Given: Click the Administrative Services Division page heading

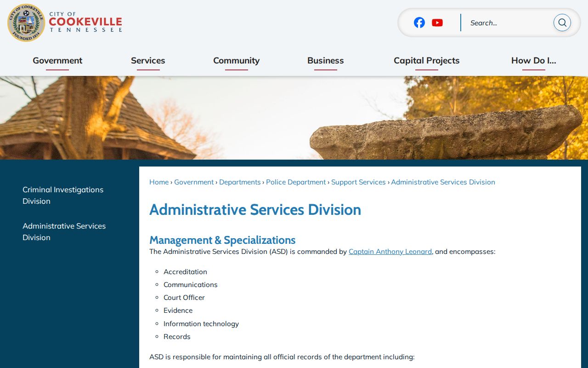Looking at the screenshot, I should point(255,210).
